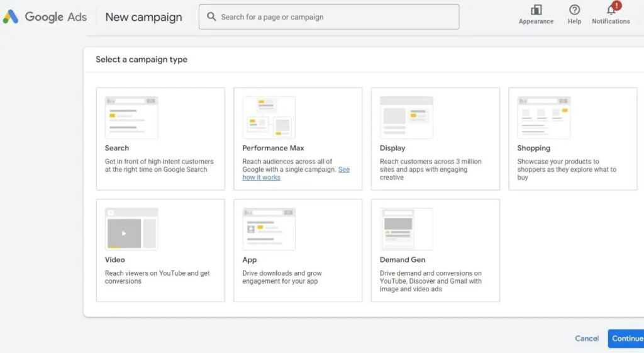Open the Help icon
The width and height of the screenshot is (644, 353).
(574, 9)
